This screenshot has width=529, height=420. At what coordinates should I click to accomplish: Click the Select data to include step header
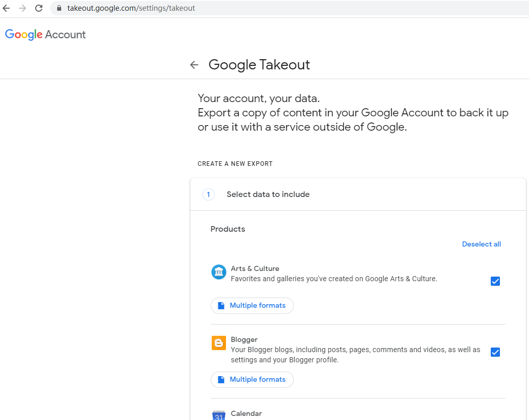(358, 194)
